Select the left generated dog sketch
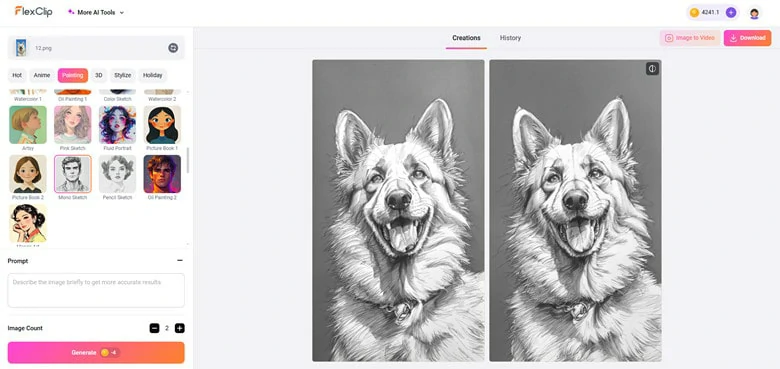The width and height of the screenshot is (780, 369). 398,211
